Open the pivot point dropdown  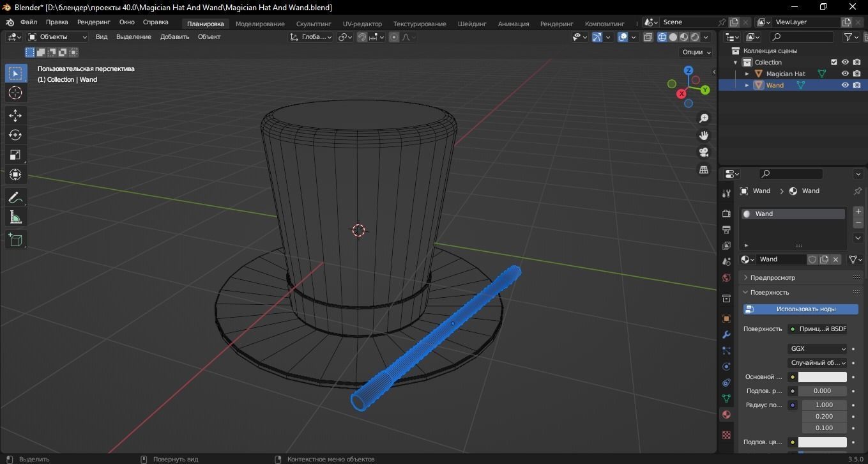(x=346, y=37)
